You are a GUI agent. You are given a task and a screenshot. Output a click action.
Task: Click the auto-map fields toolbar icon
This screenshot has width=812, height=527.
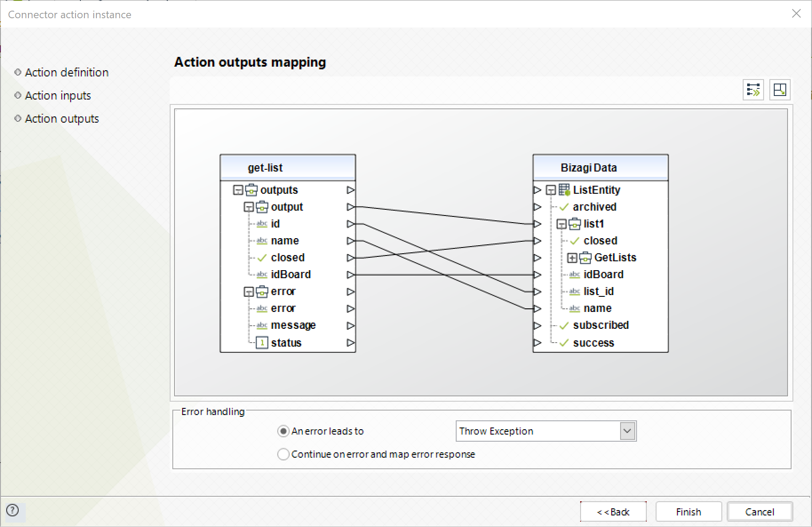753,90
